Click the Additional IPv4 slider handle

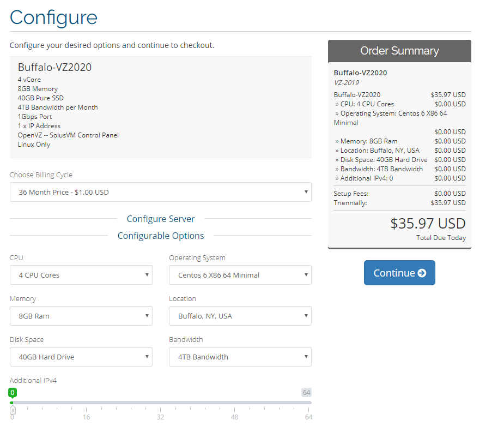[x=13, y=410]
